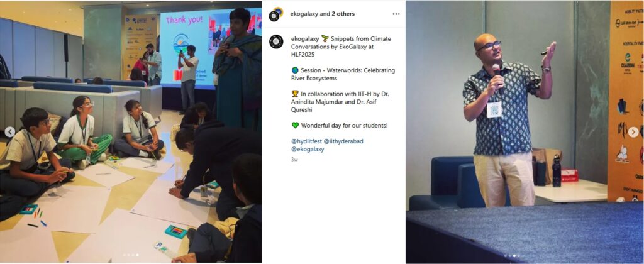Select fourth carousel dot on speaker photo
The width and height of the screenshot is (644, 264).
519,256
